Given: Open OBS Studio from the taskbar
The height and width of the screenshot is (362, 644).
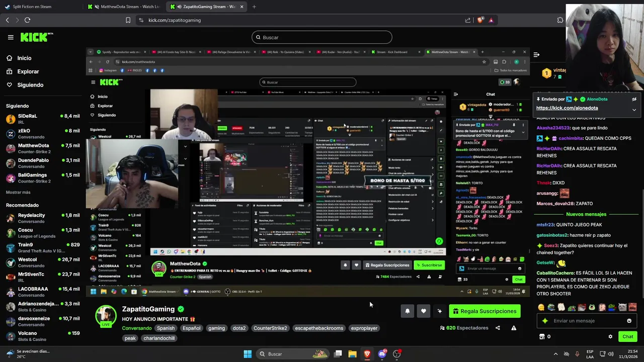Looking at the screenshot, I should click(x=396, y=354).
